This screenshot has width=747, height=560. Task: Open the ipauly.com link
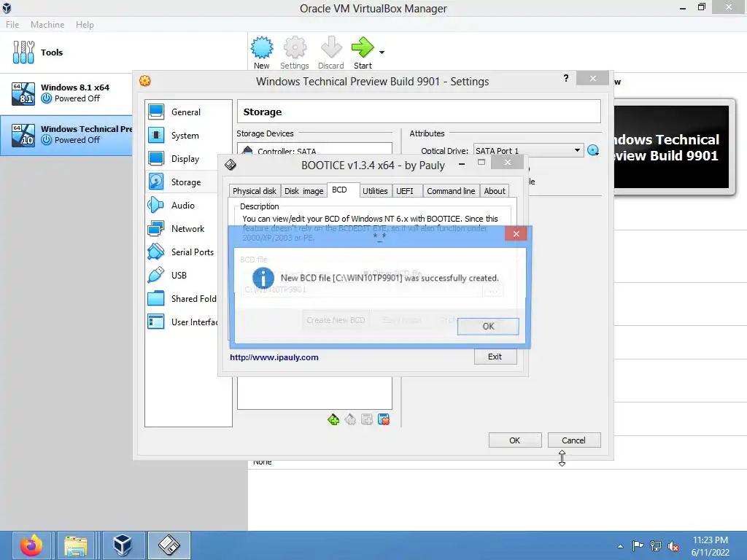274,357
